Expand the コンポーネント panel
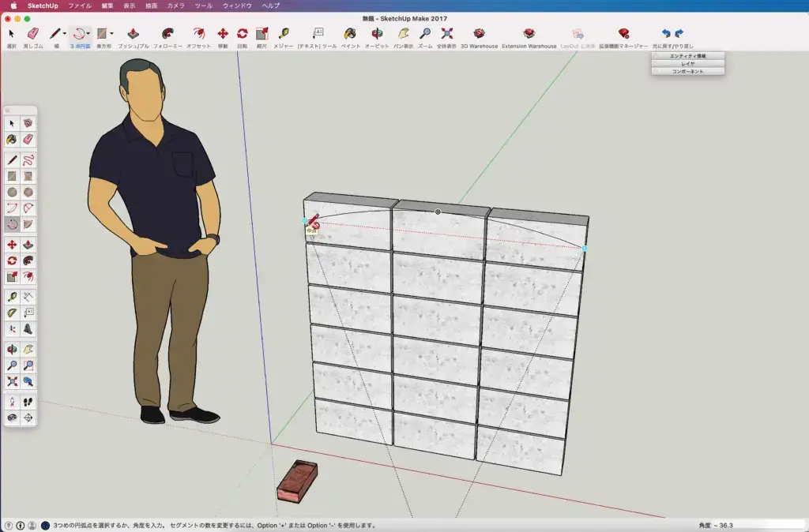 pos(688,71)
